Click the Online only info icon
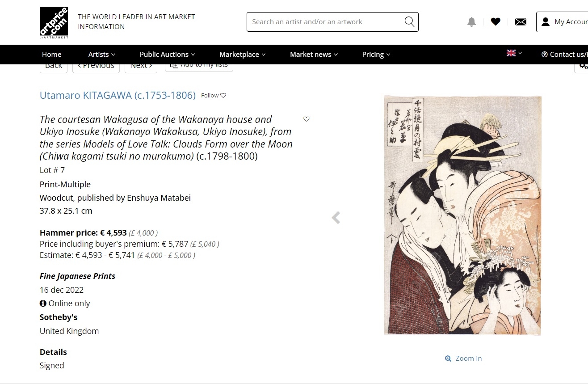Screen dimensions: 588x384 point(43,303)
